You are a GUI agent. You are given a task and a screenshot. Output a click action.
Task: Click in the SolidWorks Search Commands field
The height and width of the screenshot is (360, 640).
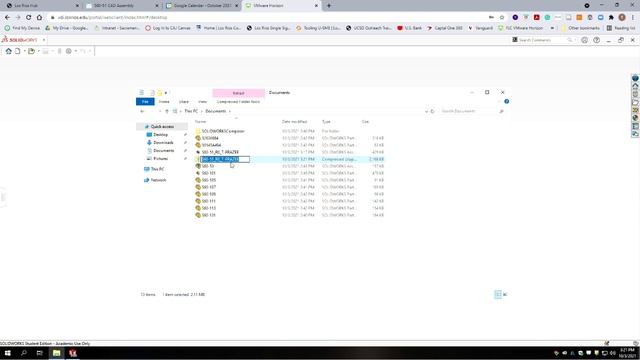[541, 40]
